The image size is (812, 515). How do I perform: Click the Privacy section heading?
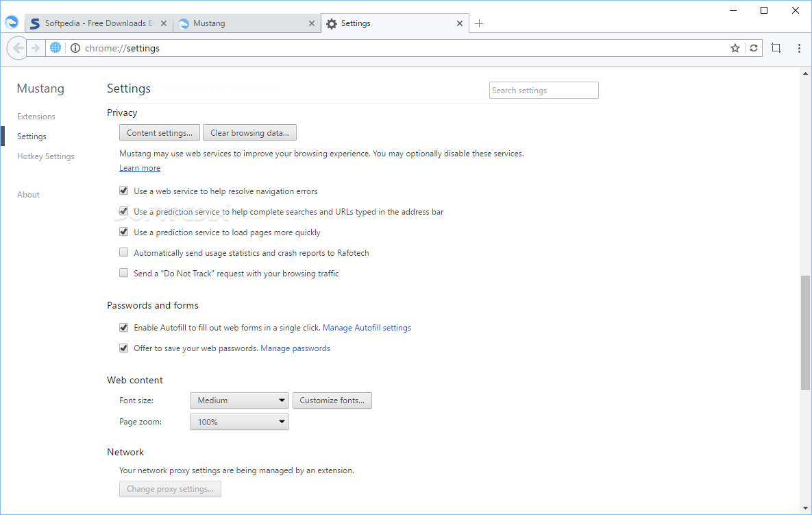coord(122,112)
